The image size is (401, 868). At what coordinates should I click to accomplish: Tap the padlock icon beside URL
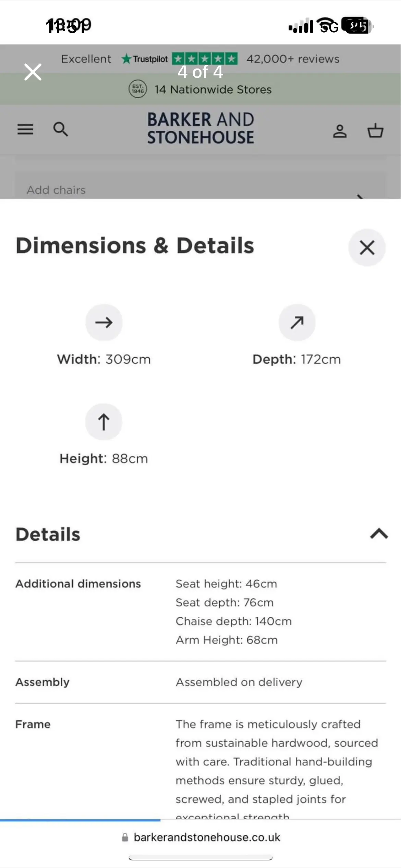point(125,837)
